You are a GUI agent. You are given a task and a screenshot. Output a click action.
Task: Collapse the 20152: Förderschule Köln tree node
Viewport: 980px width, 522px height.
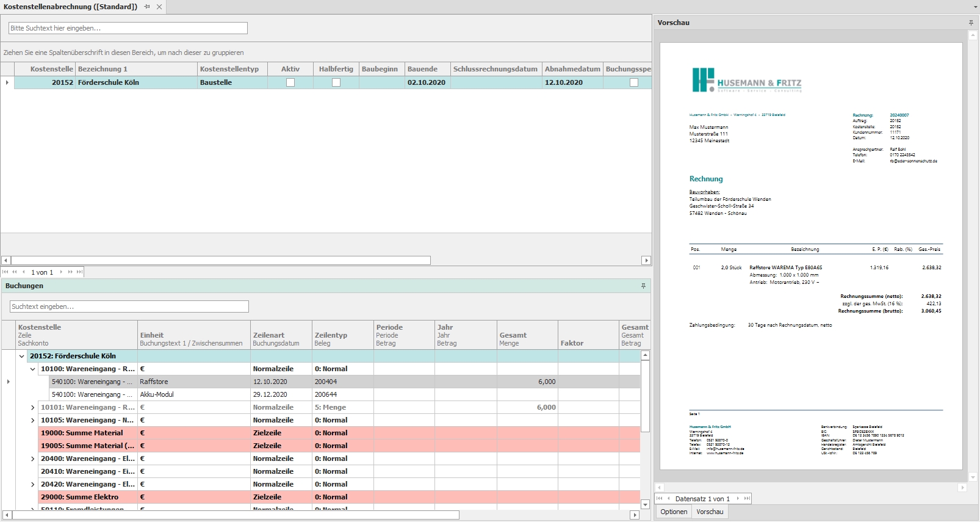[x=22, y=356]
